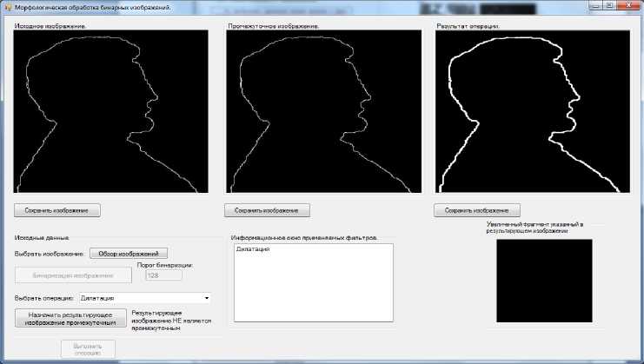Click the Информационное окно применяемых фильтров label
This screenshot has height=364, width=644.
pyautogui.click(x=304, y=238)
